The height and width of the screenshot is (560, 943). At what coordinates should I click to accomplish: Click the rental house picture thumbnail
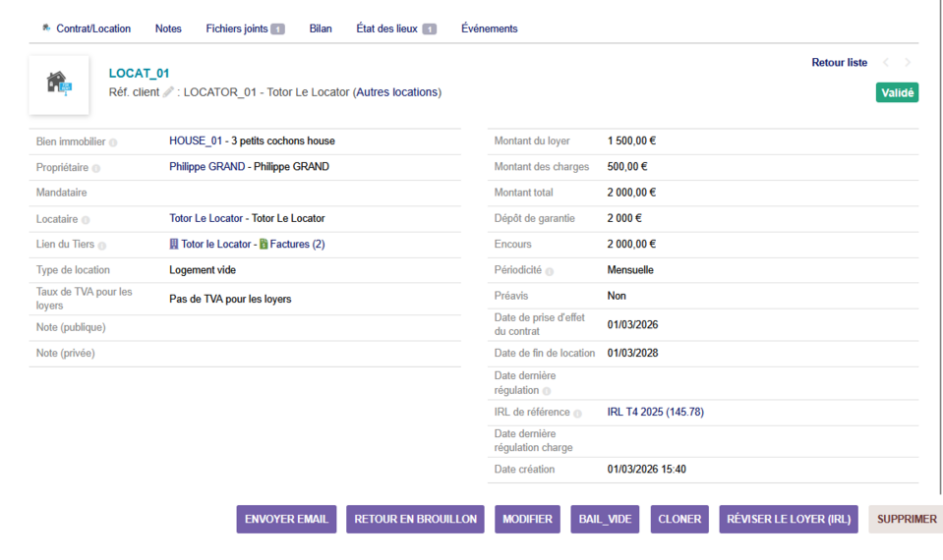point(59,84)
